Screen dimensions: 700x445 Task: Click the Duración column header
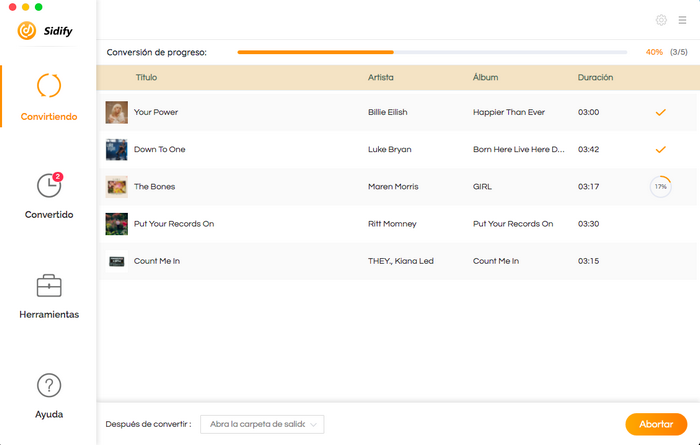(595, 77)
